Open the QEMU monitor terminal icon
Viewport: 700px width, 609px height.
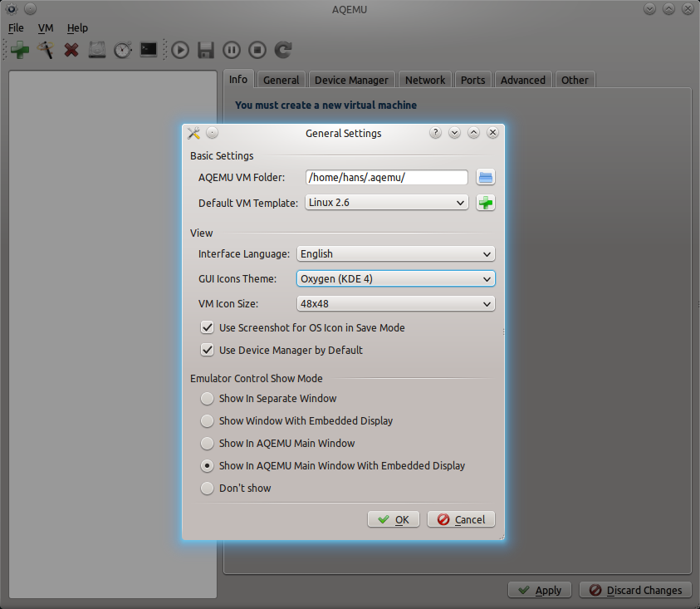point(149,50)
